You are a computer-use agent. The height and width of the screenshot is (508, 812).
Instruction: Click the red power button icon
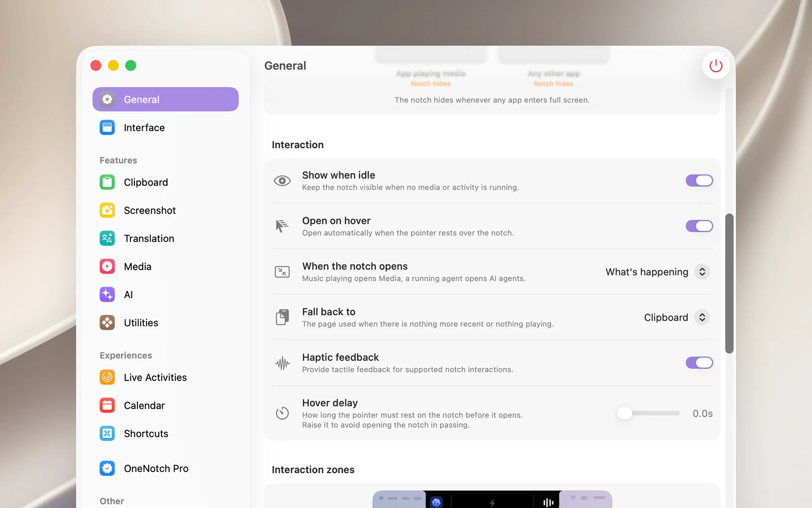[716, 66]
